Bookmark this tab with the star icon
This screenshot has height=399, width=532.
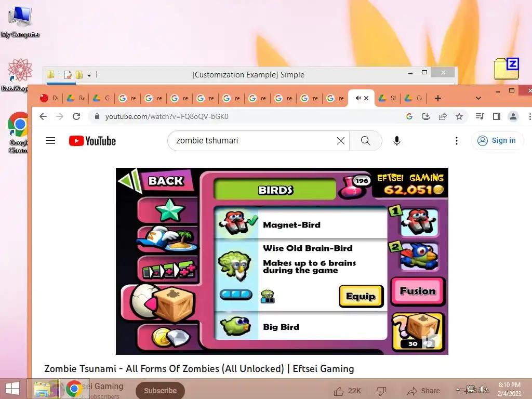click(459, 116)
